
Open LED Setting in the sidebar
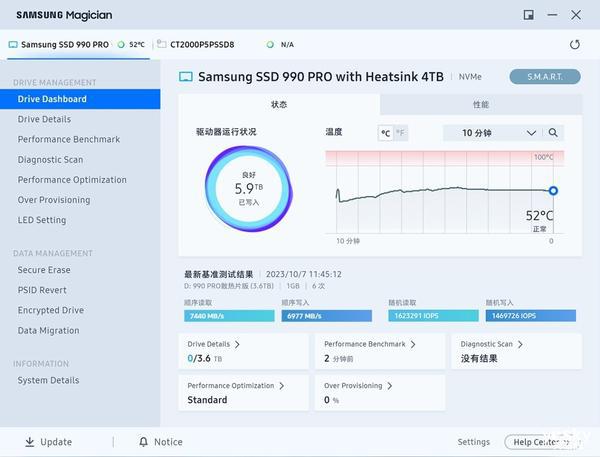[x=42, y=220]
